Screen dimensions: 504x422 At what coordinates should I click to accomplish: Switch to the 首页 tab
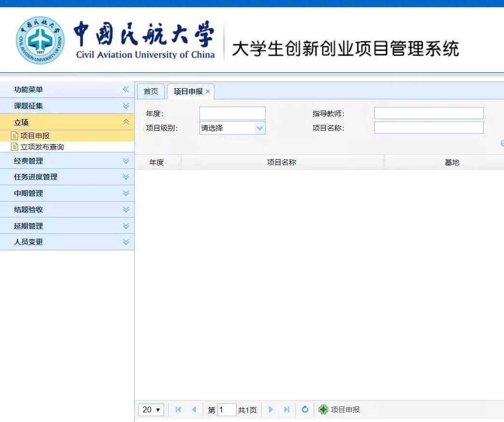pyautogui.click(x=150, y=91)
